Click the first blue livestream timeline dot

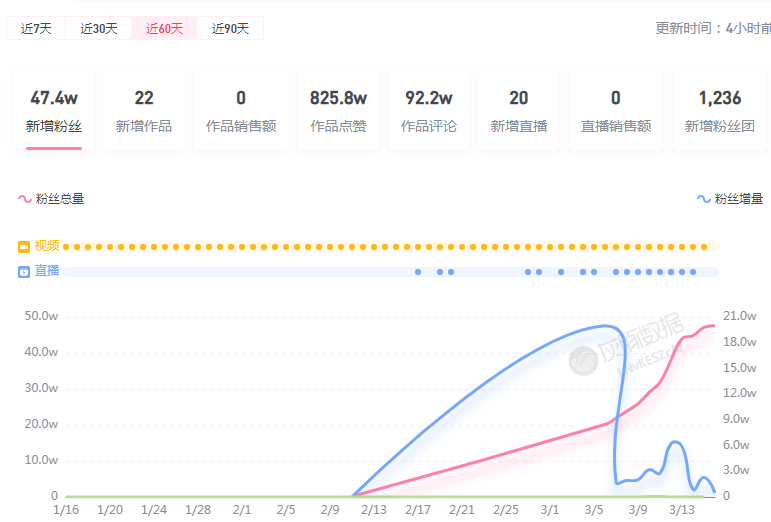(418, 272)
